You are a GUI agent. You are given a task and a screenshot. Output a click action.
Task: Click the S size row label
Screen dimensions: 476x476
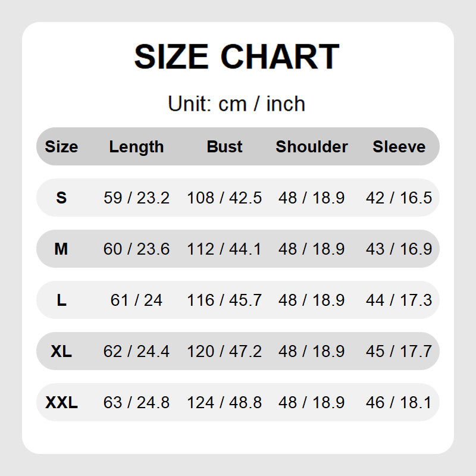61,198
